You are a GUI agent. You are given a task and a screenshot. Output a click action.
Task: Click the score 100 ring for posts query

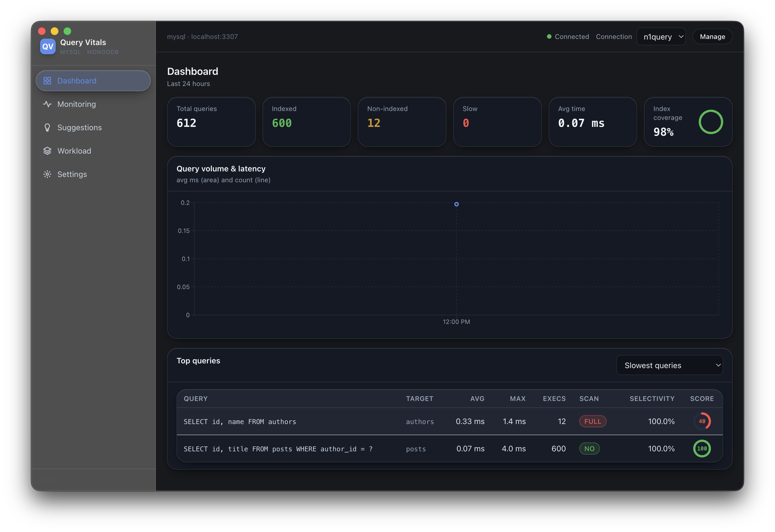click(x=702, y=449)
